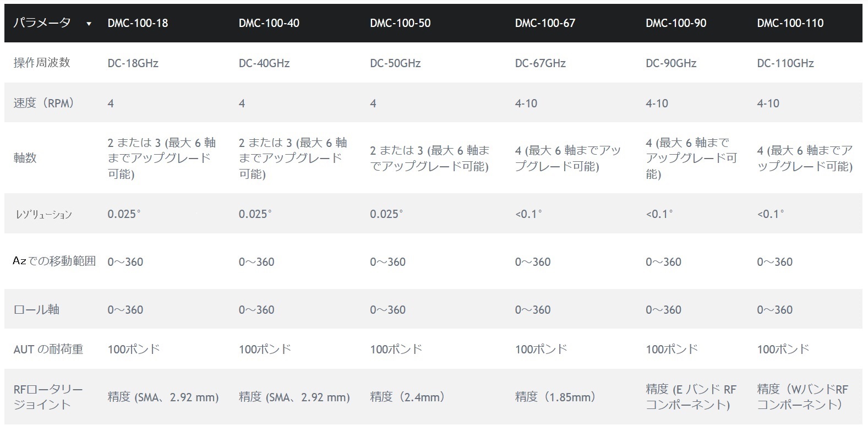Click the 精度（1.85mm） cell
This screenshot has width=868, height=431.
[x=555, y=397]
